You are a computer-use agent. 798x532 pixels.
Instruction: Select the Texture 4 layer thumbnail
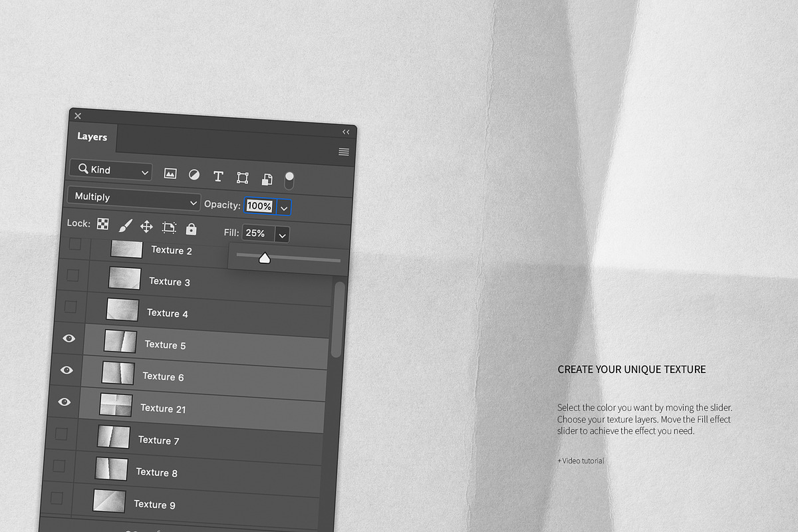[x=122, y=310]
